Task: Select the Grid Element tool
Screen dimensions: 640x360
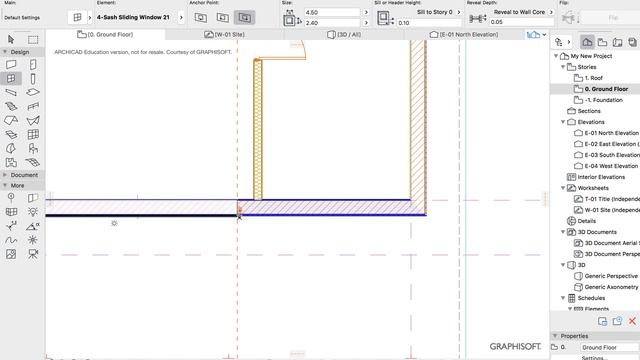Action: (11, 198)
